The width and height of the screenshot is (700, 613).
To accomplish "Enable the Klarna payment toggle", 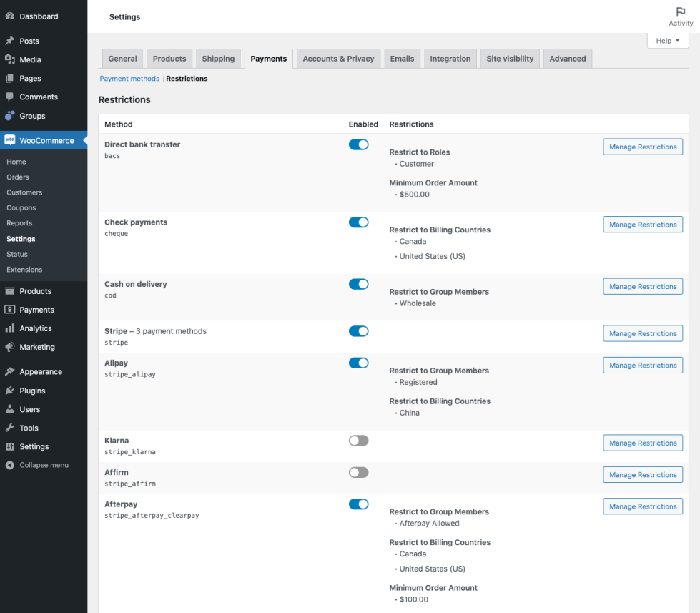I will point(358,441).
